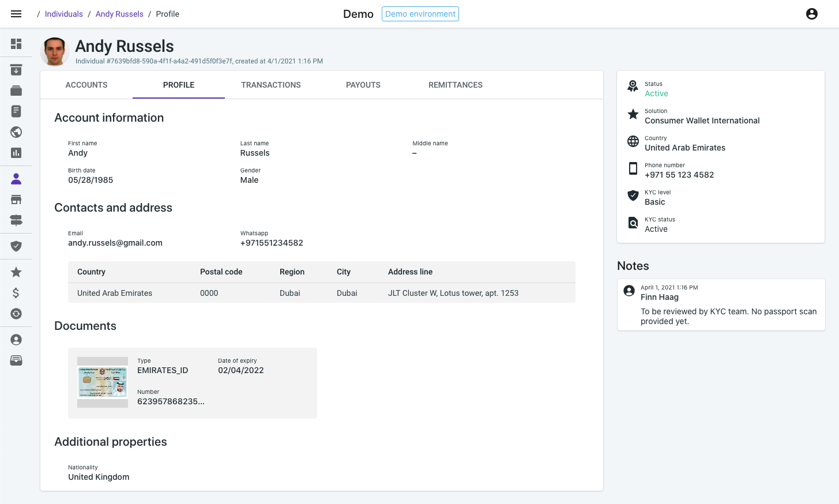The image size is (839, 504).
Task: Go to the Payouts tab
Action: click(x=363, y=85)
